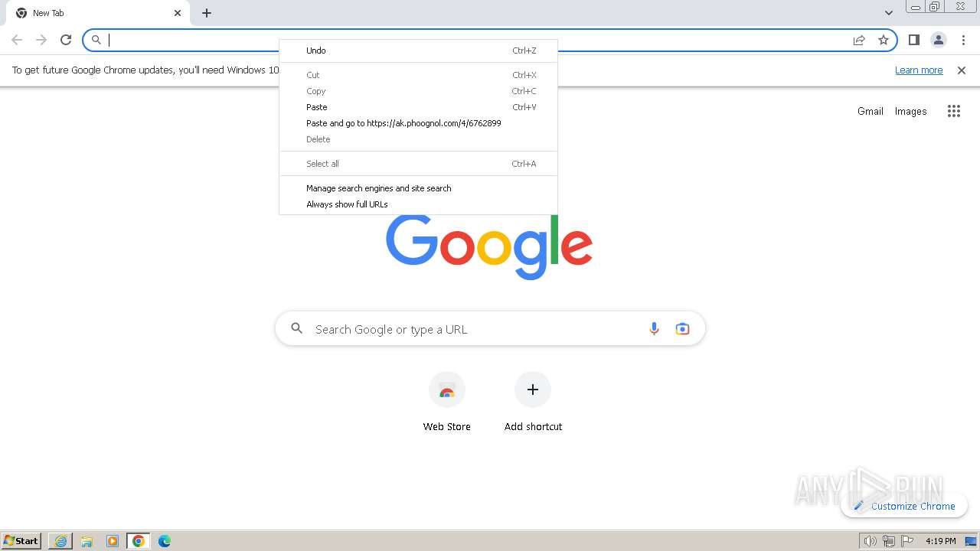The height and width of the screenshot is (551, 980).
Task: Select the New Tab tab
Action: tap(98, 13)
